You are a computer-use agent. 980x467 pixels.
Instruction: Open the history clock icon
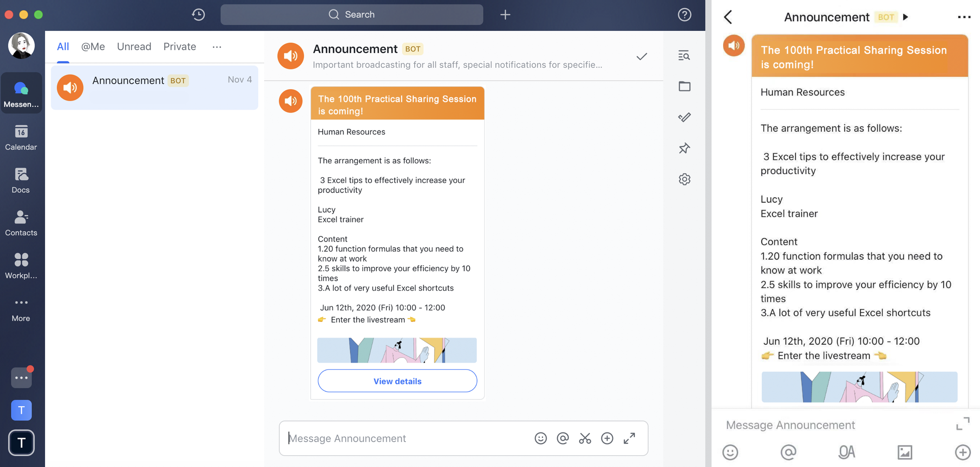pos(198,15)
